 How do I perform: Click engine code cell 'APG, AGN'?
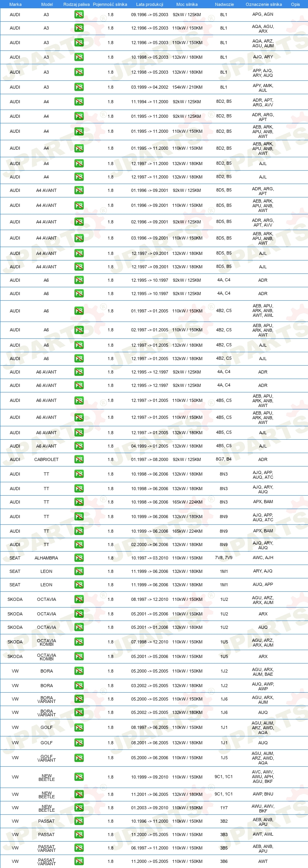pos(263,14)
